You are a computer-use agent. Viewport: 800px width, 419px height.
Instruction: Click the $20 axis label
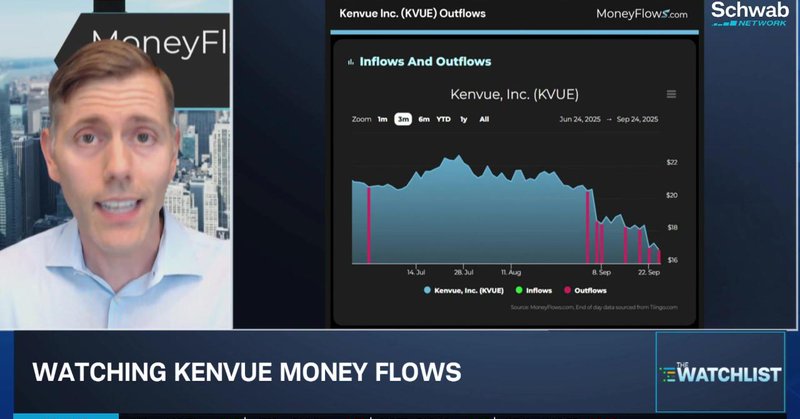point(672,195)
